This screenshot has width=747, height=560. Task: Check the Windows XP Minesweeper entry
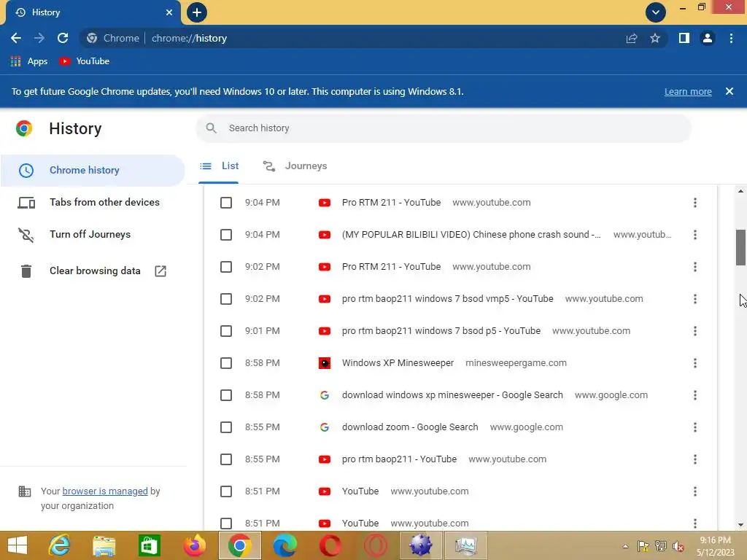tap(226, 363)
